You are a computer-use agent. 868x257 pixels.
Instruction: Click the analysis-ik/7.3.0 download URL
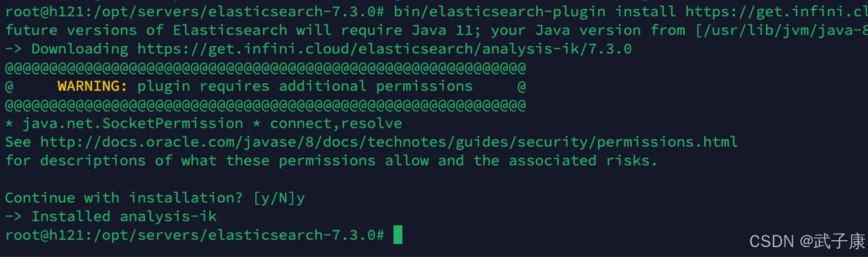click(x=384, y=49)
